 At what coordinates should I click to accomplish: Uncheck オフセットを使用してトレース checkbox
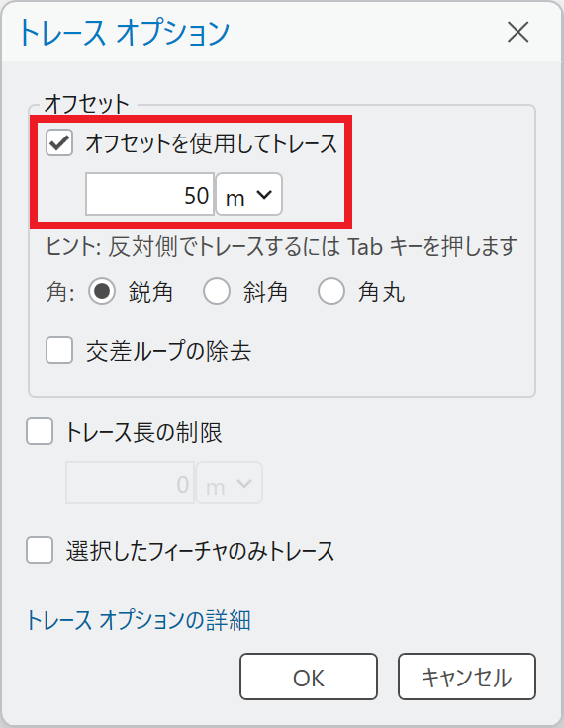[59, 142]
